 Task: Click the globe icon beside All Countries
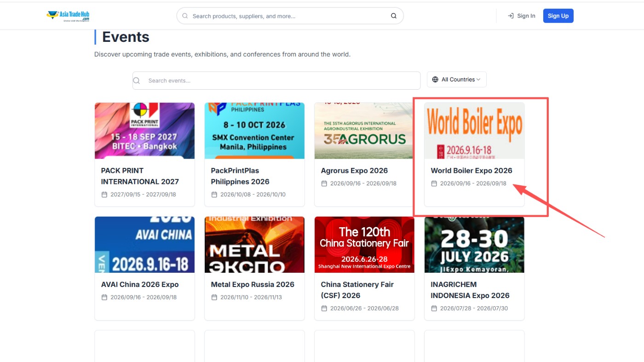pyautogui.click(x=435, y=80)
